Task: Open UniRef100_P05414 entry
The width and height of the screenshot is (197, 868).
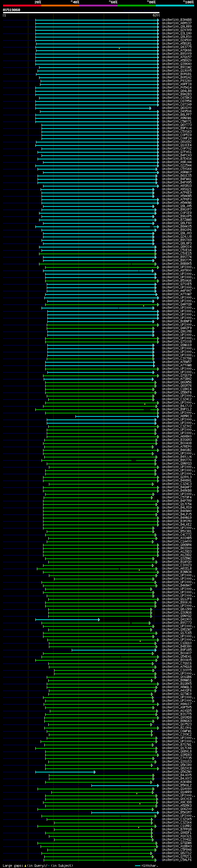Action: 177,88
